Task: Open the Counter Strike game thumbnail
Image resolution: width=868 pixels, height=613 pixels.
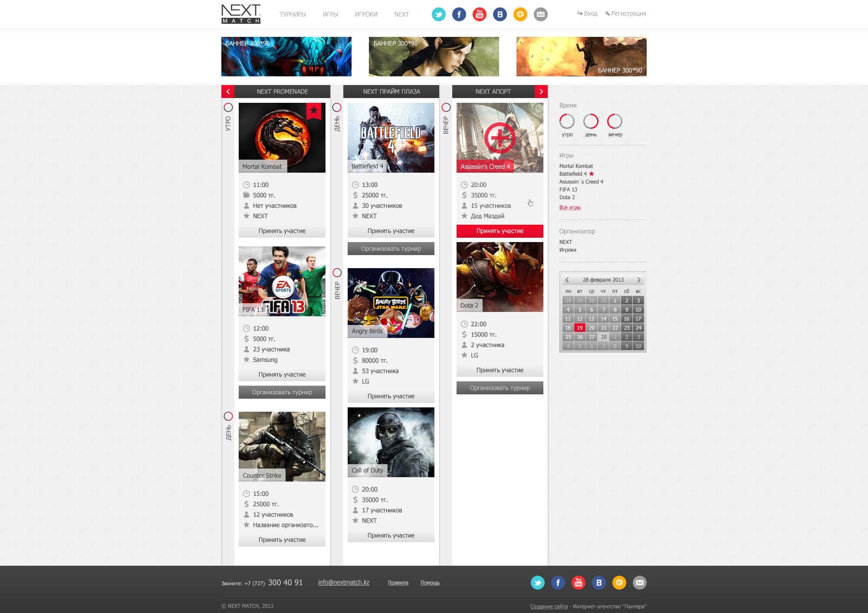Action: (x=282, y=446)
